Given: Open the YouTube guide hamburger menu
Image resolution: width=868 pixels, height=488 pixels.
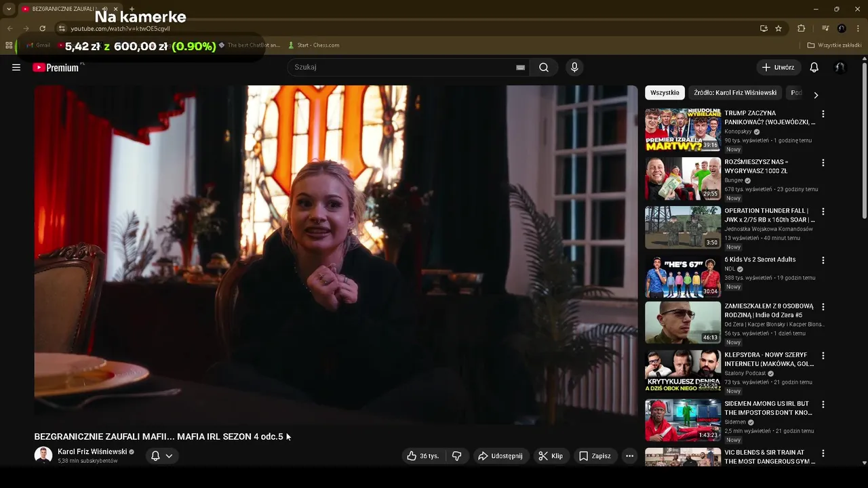Looking at the screenshot, I should [16, 67].
